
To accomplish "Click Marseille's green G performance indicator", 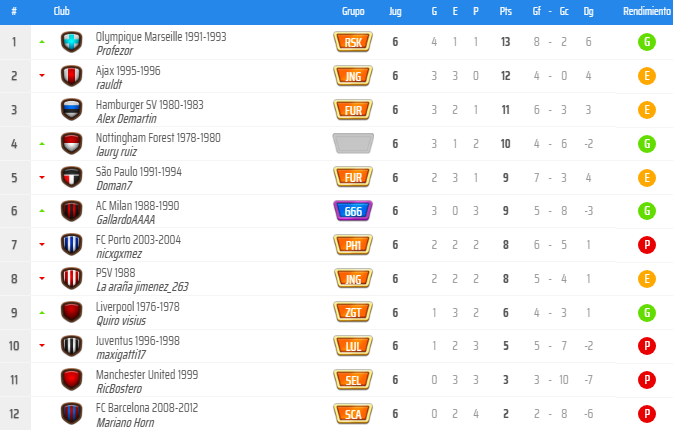I will (647, 42).
